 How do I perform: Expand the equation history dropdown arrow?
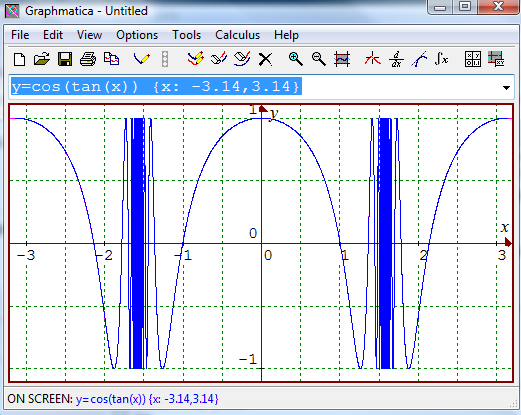pos(506,88)
